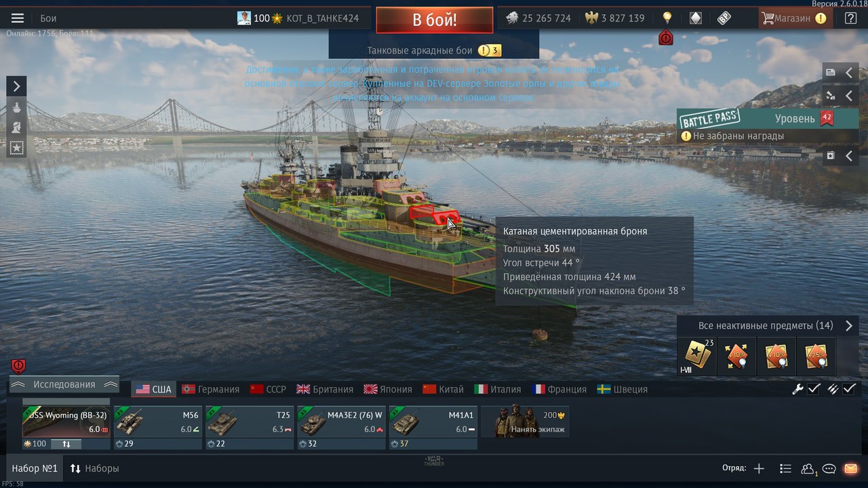Open the Магазин shop button
Screen dimensions: 868x488
coord(794,18)
